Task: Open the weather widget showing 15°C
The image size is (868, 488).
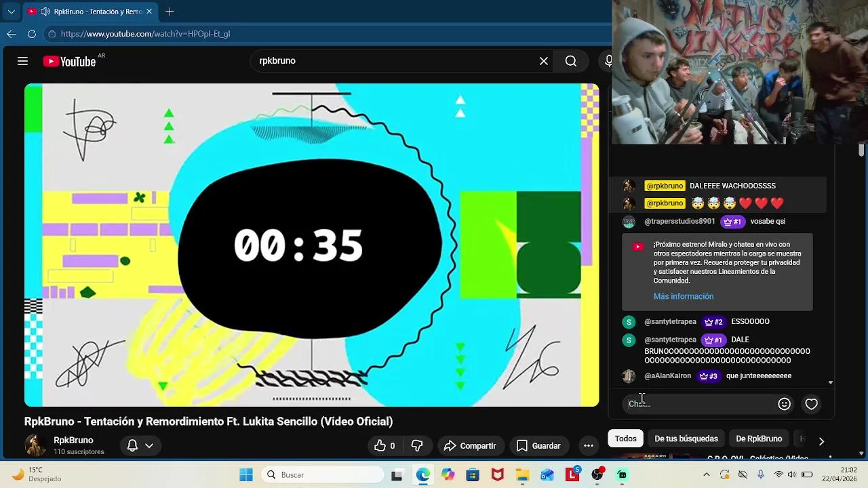Action: point(38,474)
